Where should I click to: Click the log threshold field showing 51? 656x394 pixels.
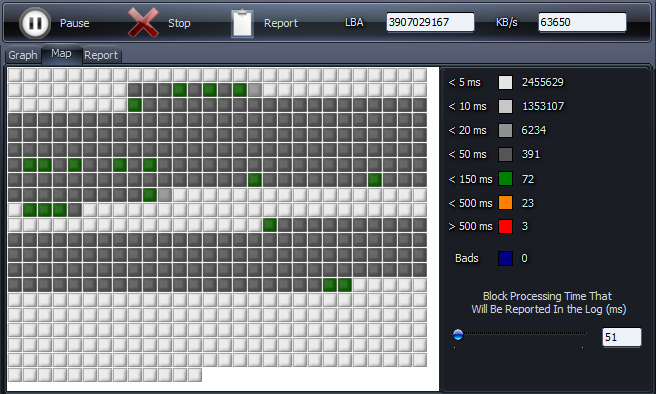click(x=621, y=337)
